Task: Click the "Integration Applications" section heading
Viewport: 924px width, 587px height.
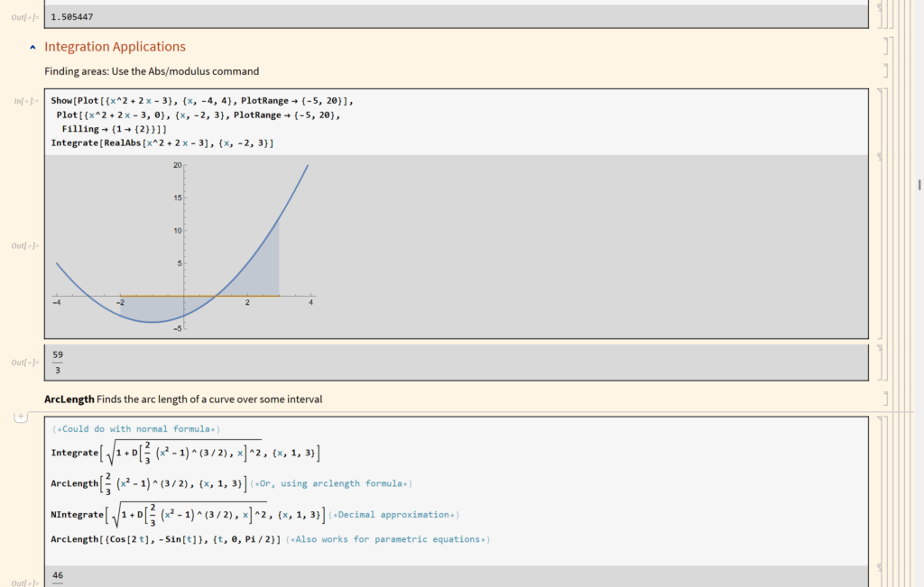Action: (115, 46)
